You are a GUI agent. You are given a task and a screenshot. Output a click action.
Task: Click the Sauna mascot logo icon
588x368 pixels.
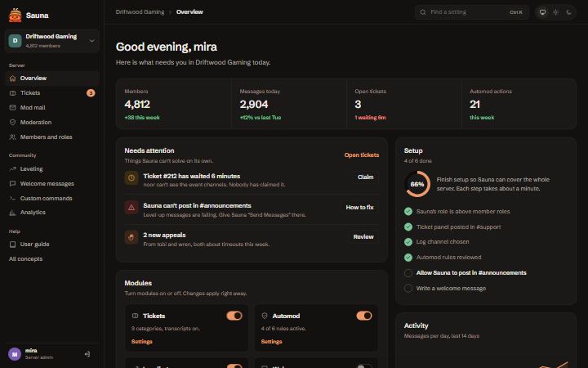click(15, 16)
